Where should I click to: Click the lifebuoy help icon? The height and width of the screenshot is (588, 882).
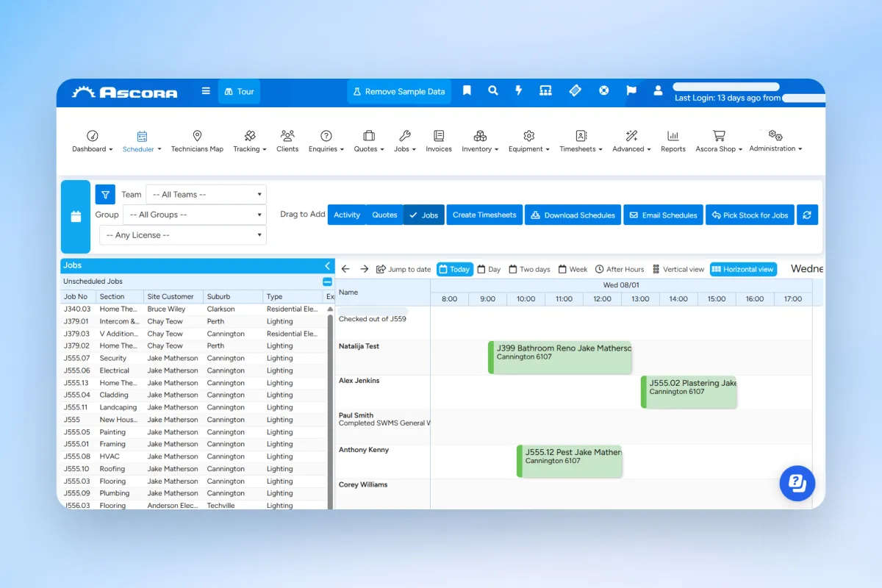coord(604,91)
